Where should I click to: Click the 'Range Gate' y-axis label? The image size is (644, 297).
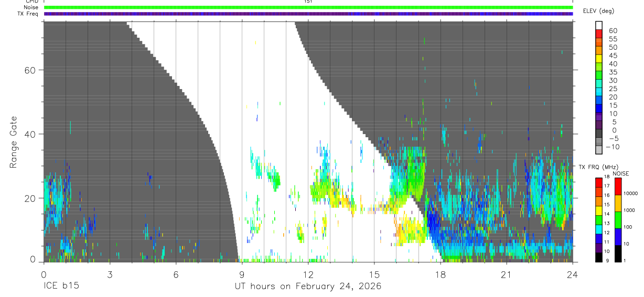coord(13,143)
